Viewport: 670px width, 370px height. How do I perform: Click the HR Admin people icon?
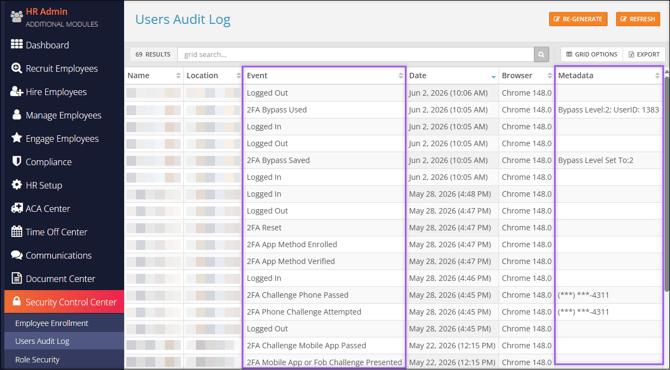click(17, 17)
